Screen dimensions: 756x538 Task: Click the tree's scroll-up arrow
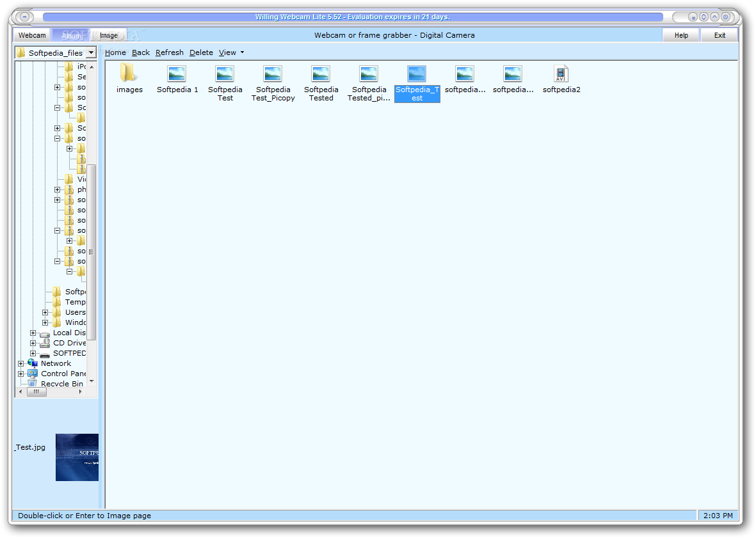[x=91, y=67]
